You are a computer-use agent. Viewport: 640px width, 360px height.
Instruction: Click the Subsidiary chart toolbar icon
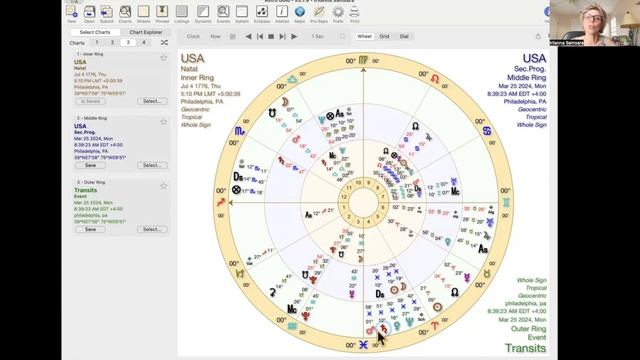[107, 13]
